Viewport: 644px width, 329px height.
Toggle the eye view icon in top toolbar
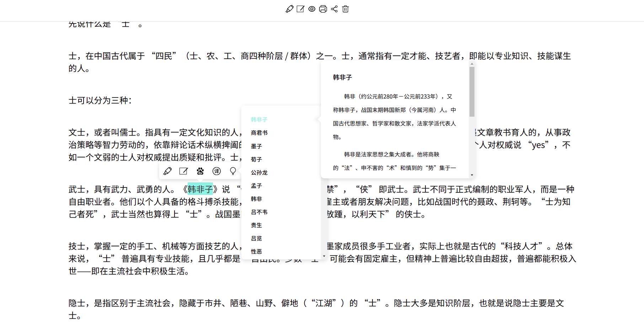pos(312,9)
